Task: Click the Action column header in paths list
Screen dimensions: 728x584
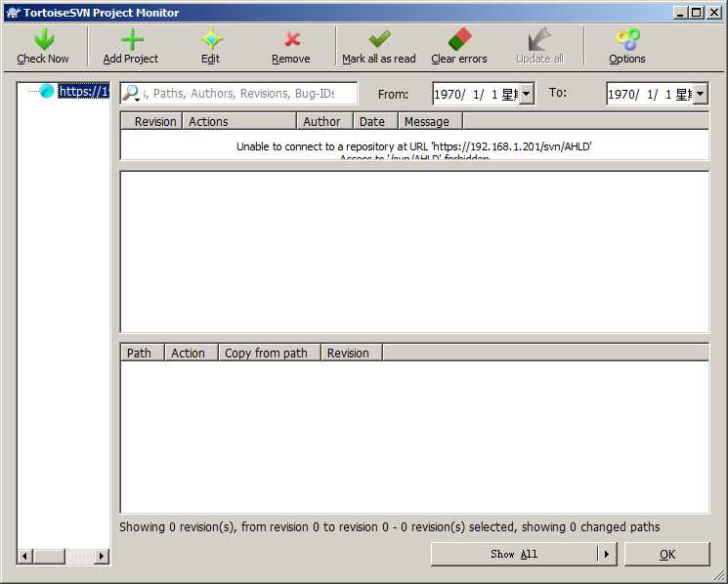Action: (192, 353)
